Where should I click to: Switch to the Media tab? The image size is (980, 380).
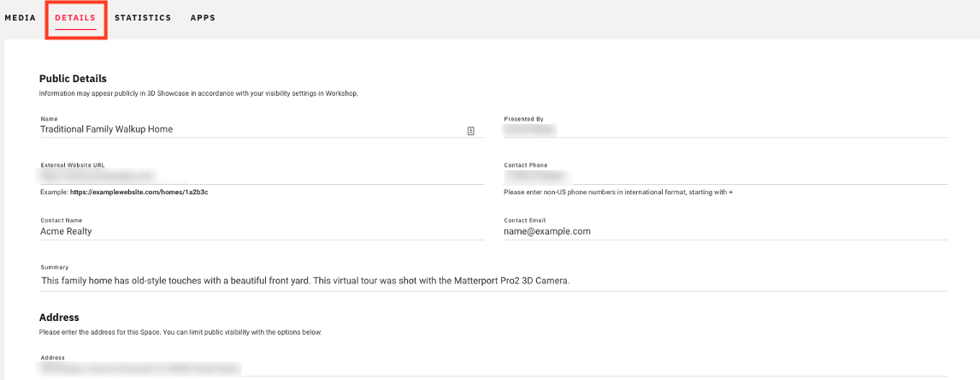click(x=20, y=17)
